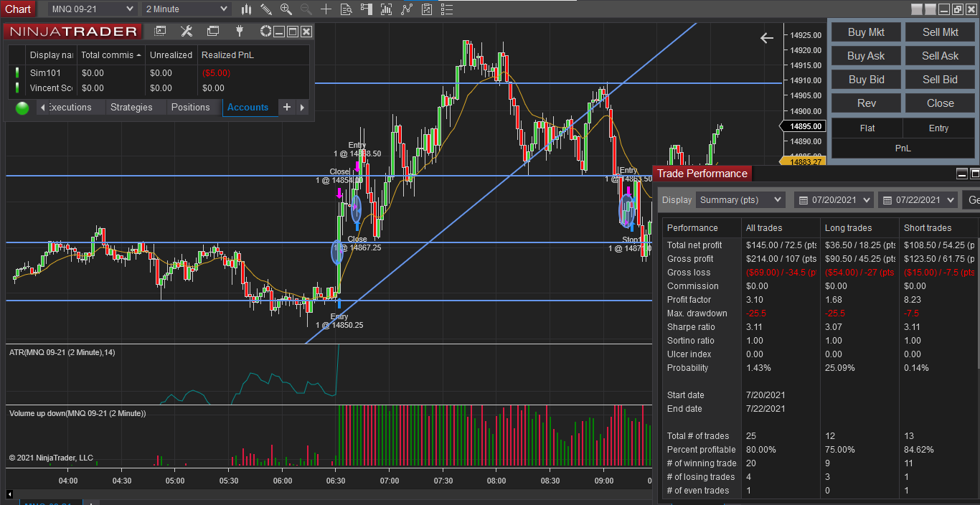Sort by Total commission column header
The image size is (980, 505).
pos(110,55)
